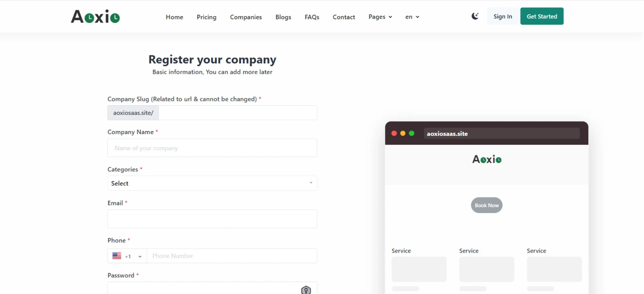Click the red dot in preview window

(x=394, y=133)
